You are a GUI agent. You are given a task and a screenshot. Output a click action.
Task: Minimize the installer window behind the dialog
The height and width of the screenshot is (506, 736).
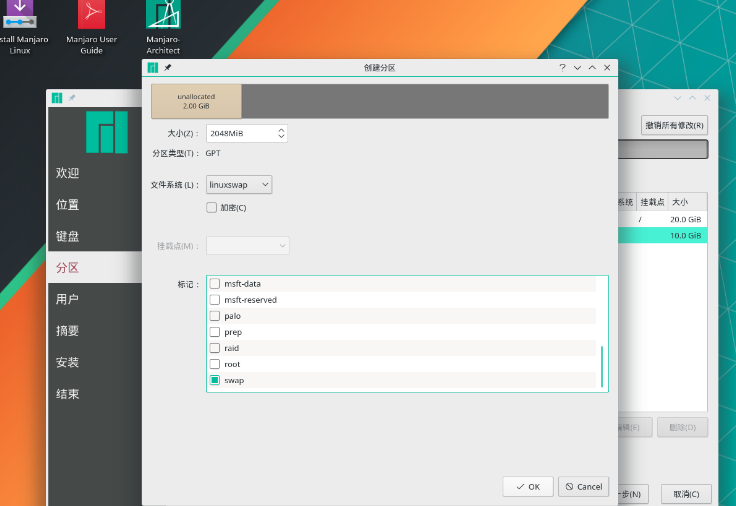677,98
